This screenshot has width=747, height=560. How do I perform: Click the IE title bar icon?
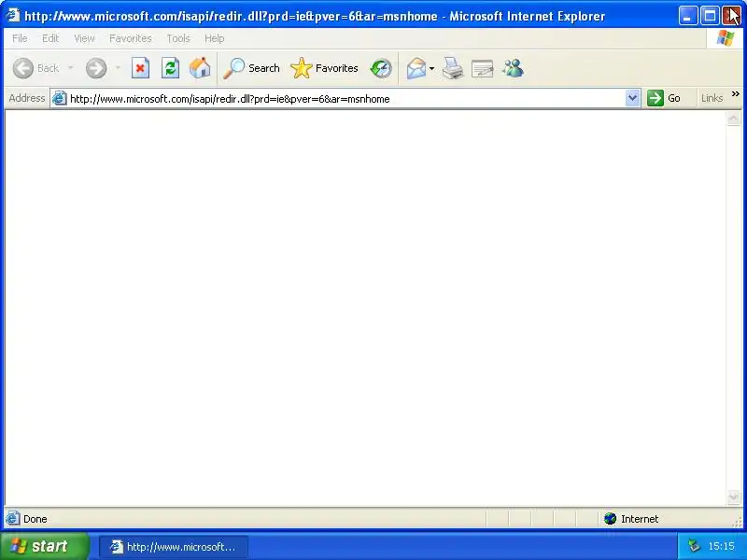click(13, 16)
